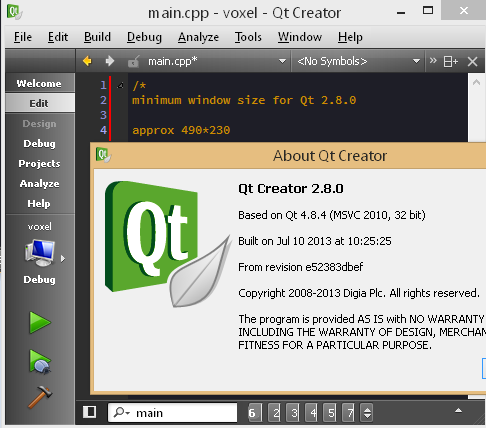Switch to the Projects mode
Screen dimensions: 486x428
[x=39, y=163]
